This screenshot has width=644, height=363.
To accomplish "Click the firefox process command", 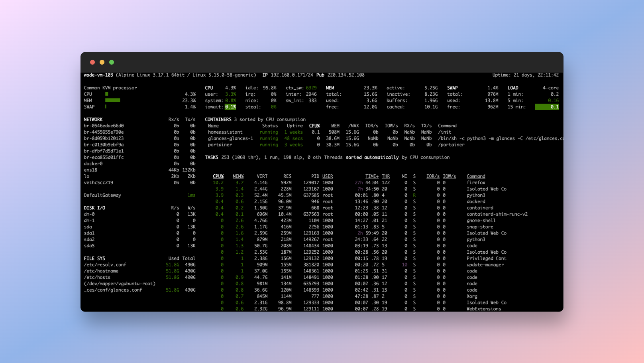I will tap(476, 183).
